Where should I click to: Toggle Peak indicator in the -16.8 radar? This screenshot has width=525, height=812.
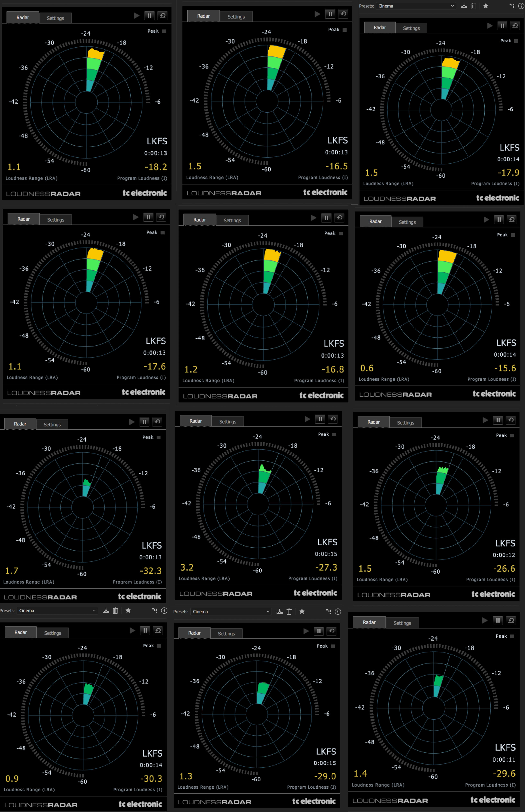click(x=341, y=234)
